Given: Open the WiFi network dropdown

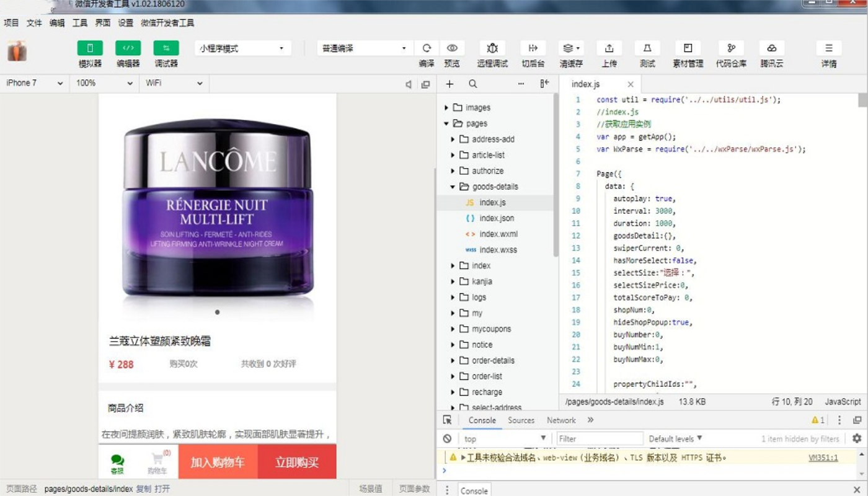Looking at the screenshot, I should pos(174,83).
